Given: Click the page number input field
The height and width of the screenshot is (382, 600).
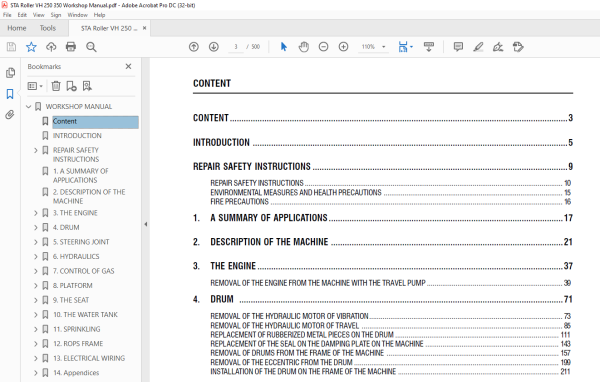Looking at the screenshot, I should [x=236, y=47].
